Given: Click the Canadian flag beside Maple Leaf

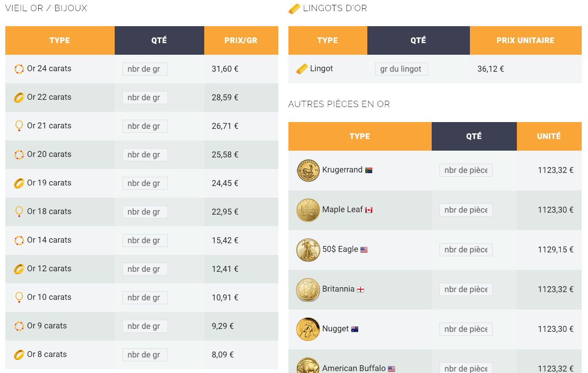Looking at the screenshot, I should pos(369,210).
